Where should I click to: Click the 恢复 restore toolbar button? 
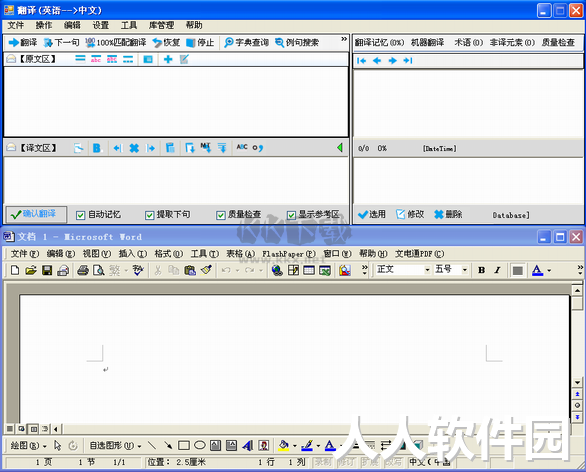click(166, 43)
